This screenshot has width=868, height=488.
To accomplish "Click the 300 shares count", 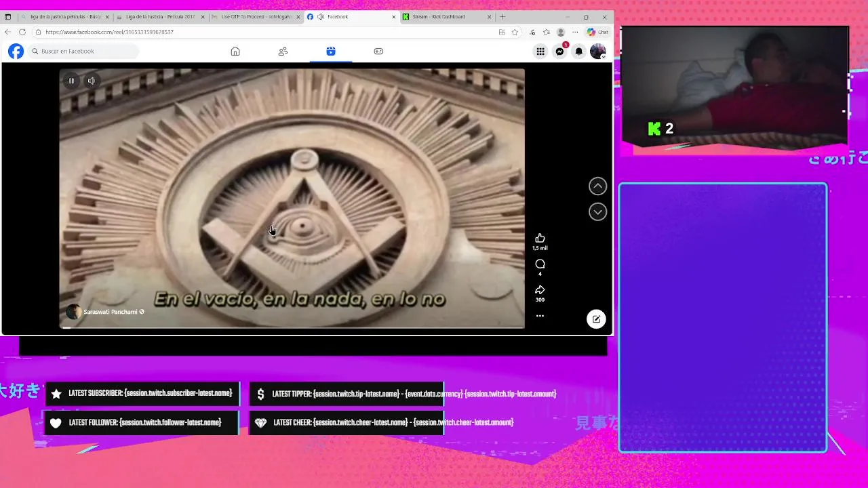I will pos(540,300).
